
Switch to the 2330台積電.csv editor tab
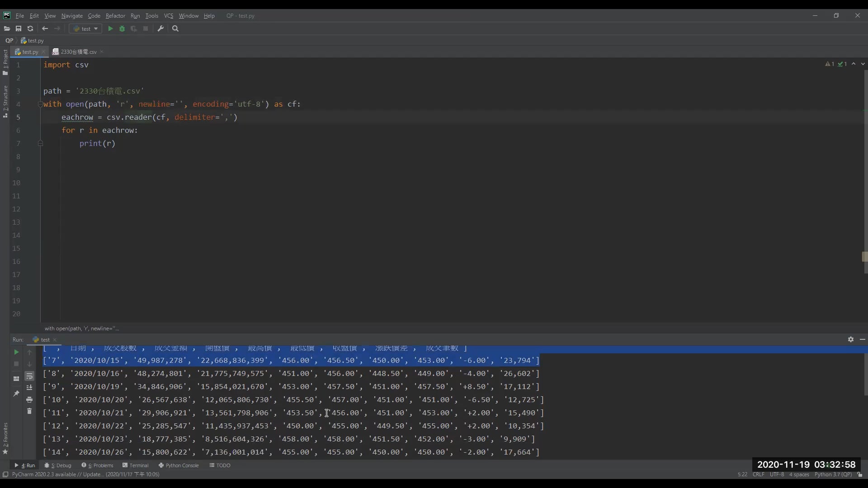[78, 52]
